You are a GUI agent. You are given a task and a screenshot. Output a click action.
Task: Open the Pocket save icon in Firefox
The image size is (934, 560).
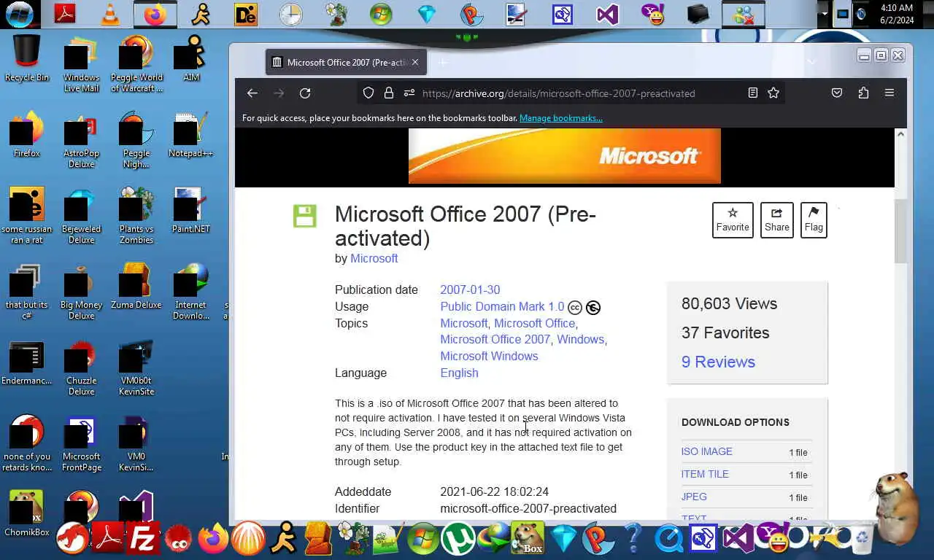click(837, 93)
